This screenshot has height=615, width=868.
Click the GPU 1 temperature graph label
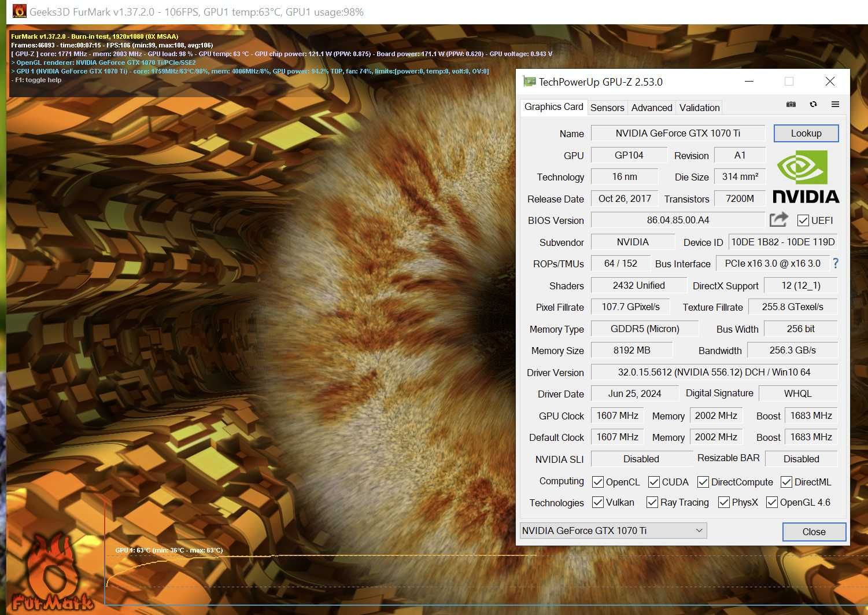pyautogui.click(x=169, y=550)
